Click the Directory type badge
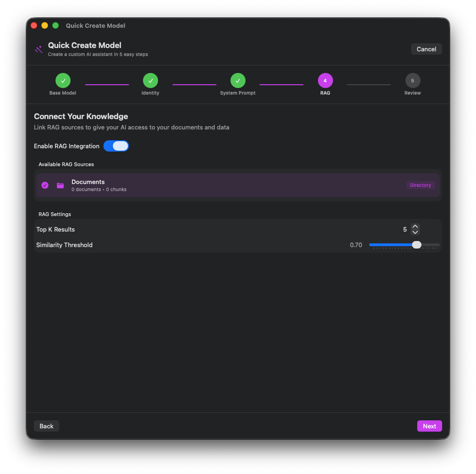This screenshot has width=476, height=474. [420, 185]
